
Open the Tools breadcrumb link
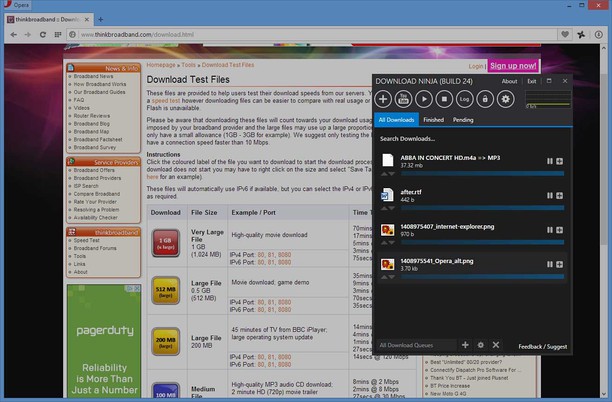188,65
